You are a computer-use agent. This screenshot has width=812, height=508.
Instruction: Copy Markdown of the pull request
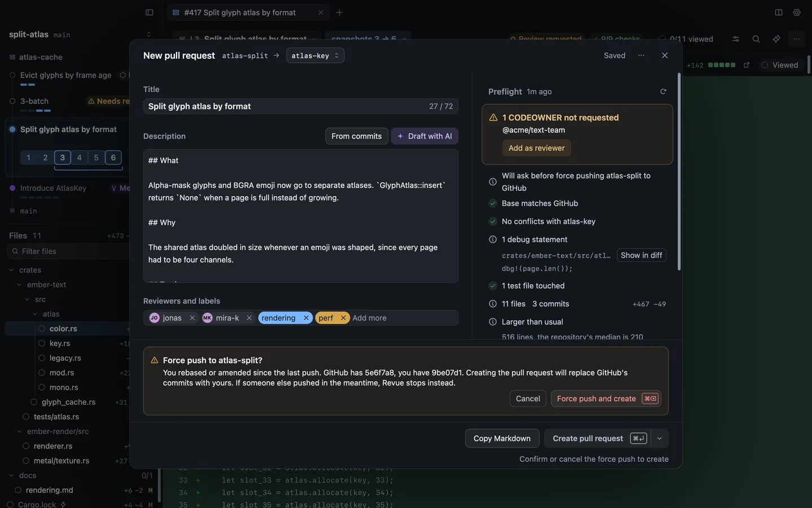point(502,439)
